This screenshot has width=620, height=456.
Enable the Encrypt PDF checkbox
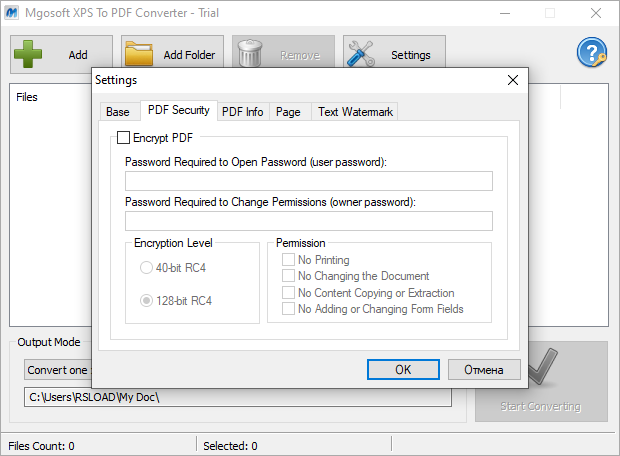coord(124,138)
